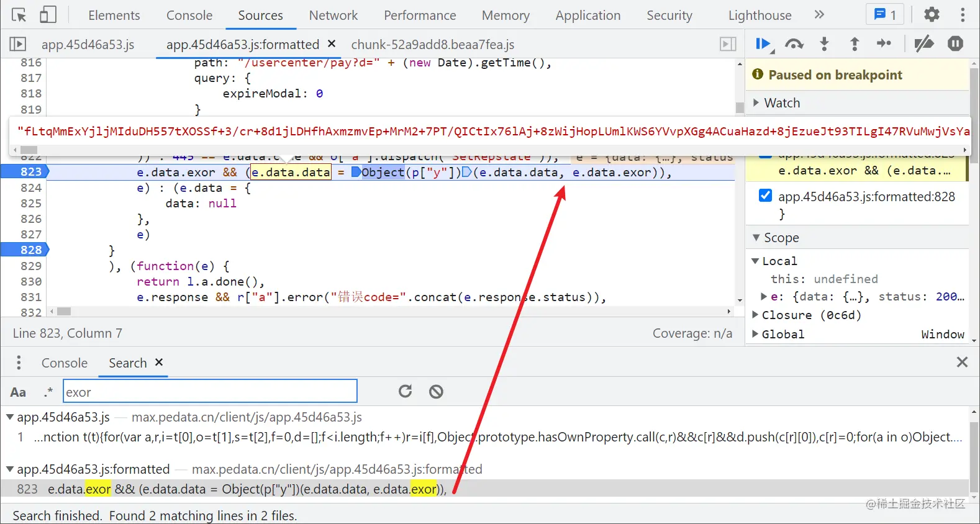980x524 pixels.
Task: Collapse the Local scope
Action: [755, 261]
